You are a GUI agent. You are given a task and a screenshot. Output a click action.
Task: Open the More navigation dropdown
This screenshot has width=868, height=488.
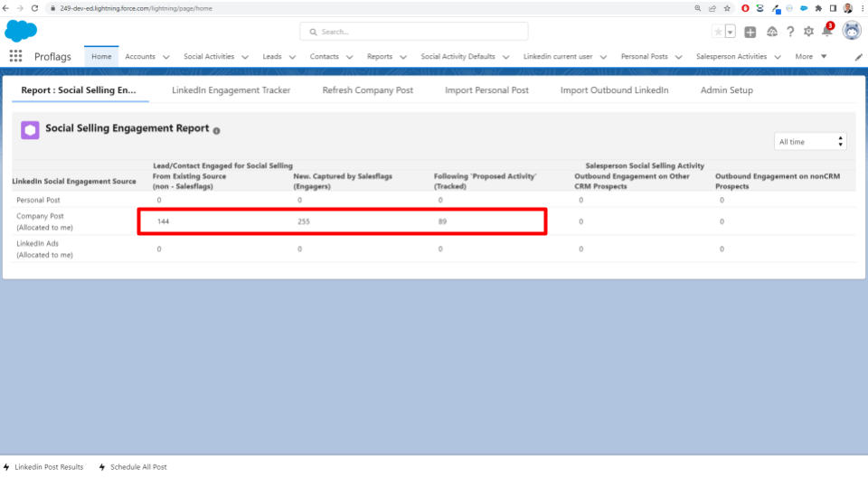[811, 56]
